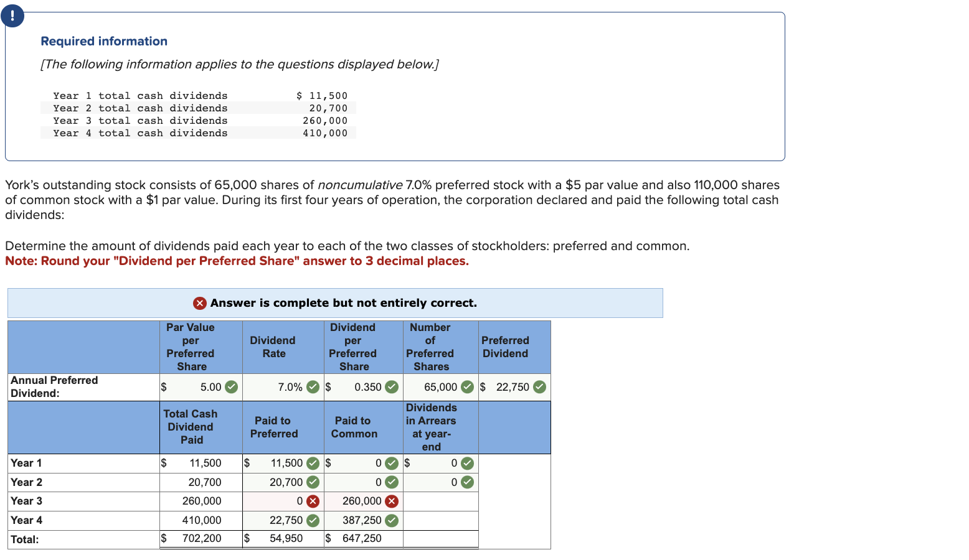Screen dimensions: 969x560
Task: Click the 'Total:' row label
Action: (x=25, y=539)
